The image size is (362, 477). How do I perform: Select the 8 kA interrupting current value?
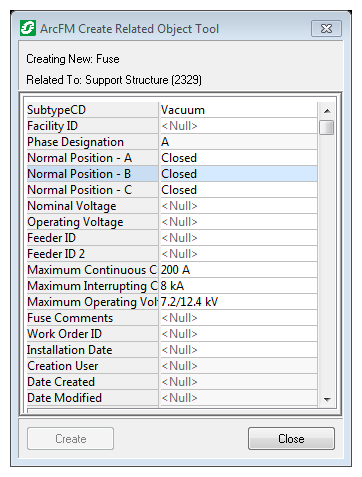[x=239, y=286]
